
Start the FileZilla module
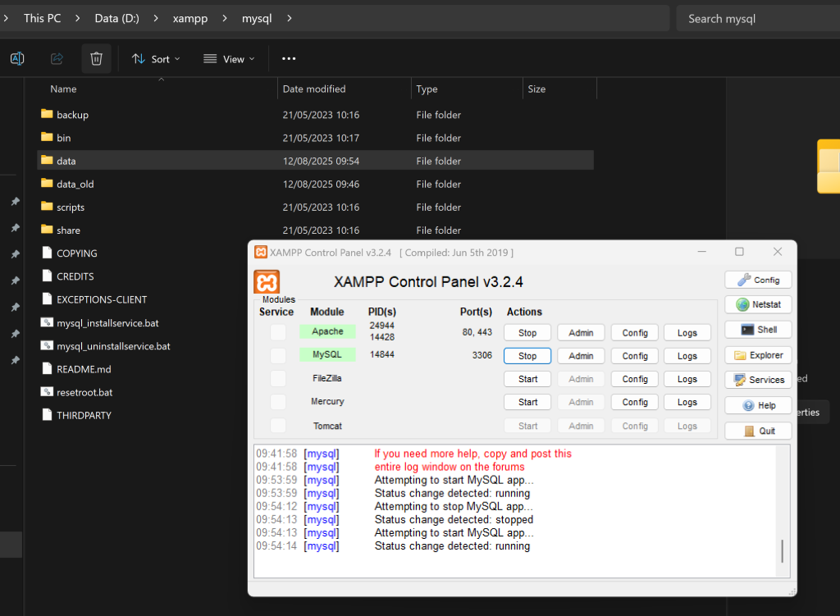[x=527, y=379]
